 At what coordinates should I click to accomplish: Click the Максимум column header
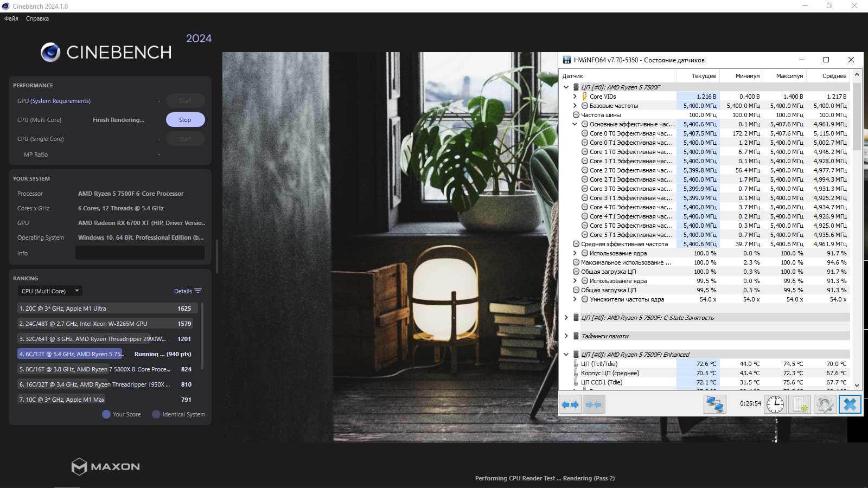(x=784, y=76)
